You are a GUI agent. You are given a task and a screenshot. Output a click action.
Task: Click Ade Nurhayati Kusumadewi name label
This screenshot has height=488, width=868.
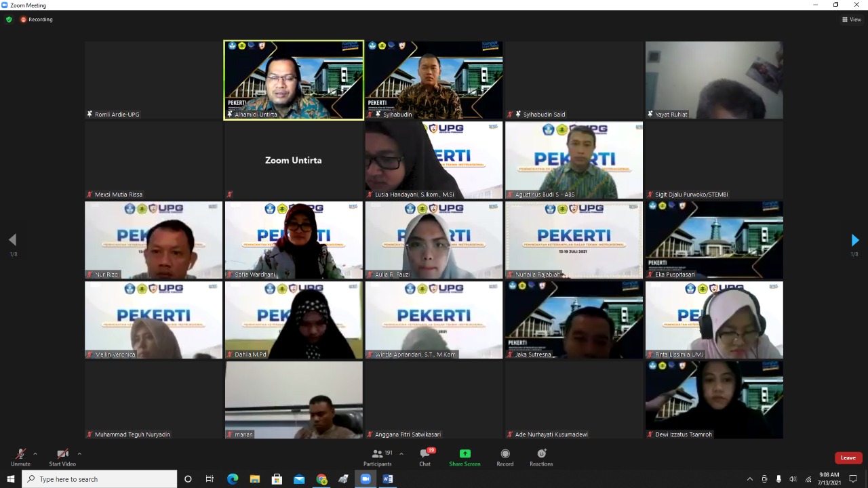tap(551, 434)
